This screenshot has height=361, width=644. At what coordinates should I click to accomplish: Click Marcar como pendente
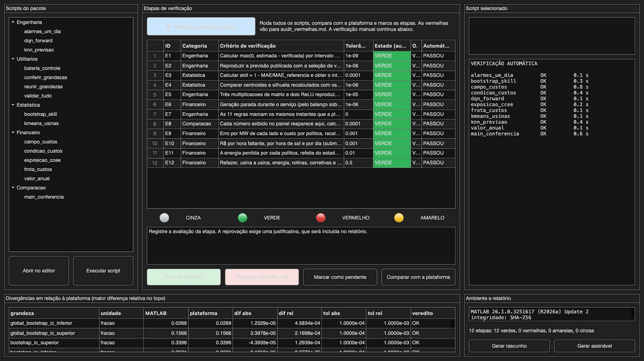click(x=340, y=277)
